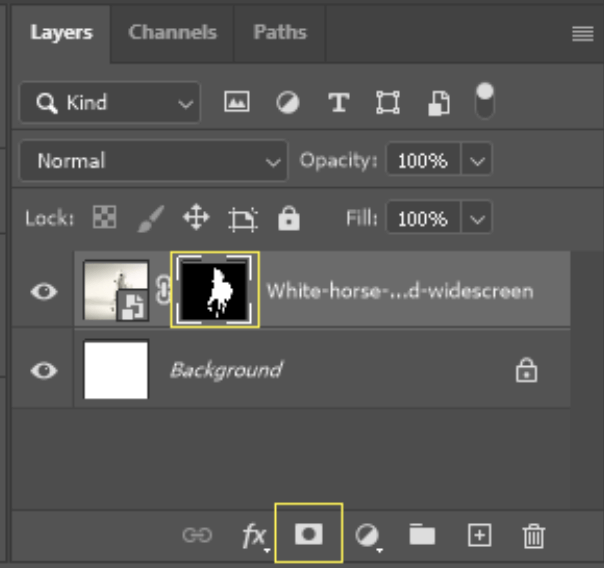Delete layer with trash icon
The image size is (604, 568).
click(x=534, y=536)
